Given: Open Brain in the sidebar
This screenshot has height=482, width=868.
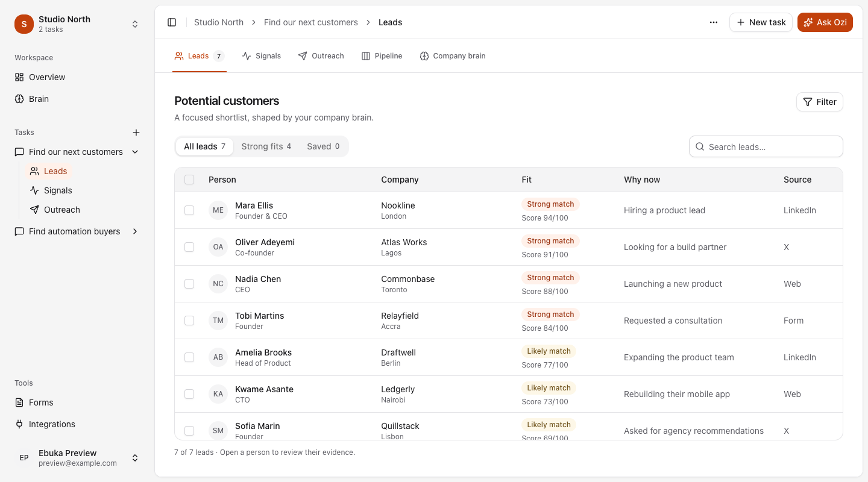Looking at the screenshot, I should [77, 99].
